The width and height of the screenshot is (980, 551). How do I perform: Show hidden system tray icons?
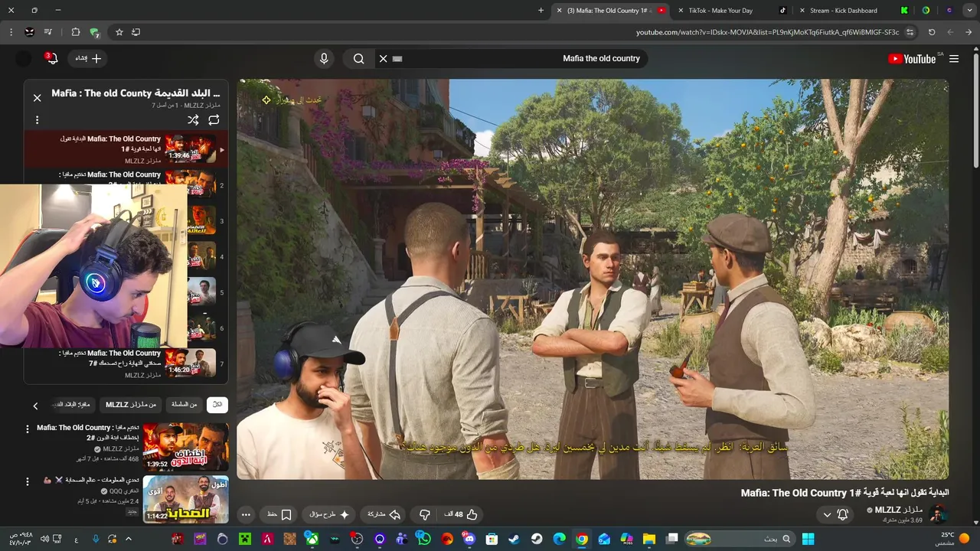coord(129,539)
